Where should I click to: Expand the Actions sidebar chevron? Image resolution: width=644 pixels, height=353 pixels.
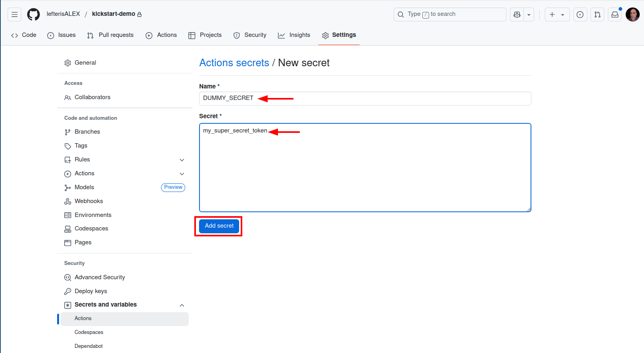182,174
